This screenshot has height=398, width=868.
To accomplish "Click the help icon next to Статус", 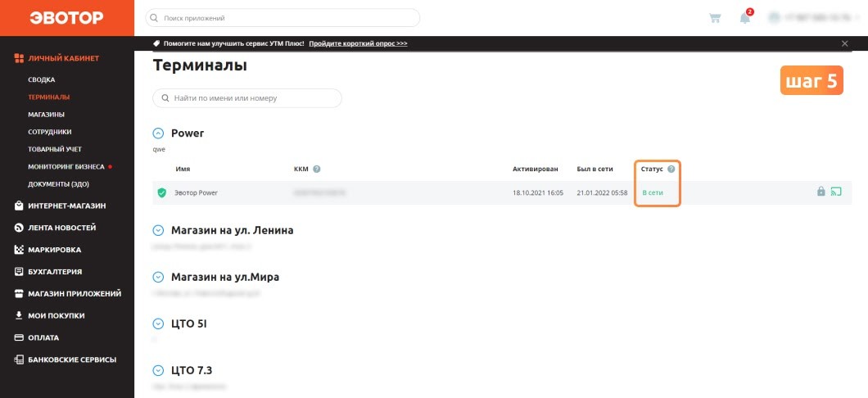I will 671,169.
